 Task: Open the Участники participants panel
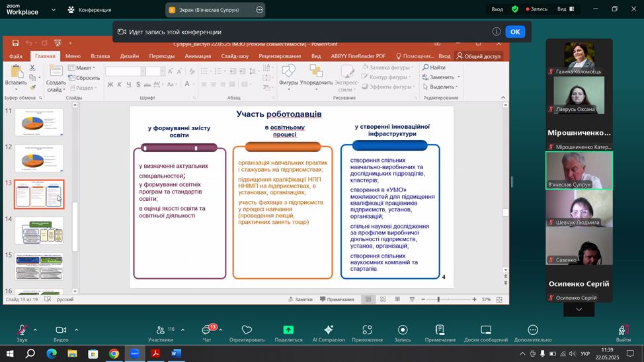(160, 330)
